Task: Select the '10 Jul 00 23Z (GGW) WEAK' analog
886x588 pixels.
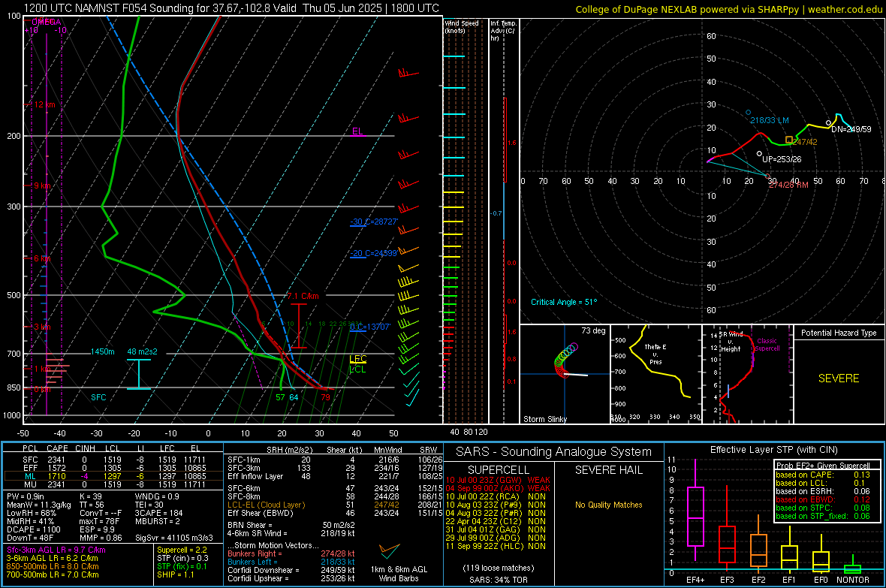Action: (x=498, y=480)
